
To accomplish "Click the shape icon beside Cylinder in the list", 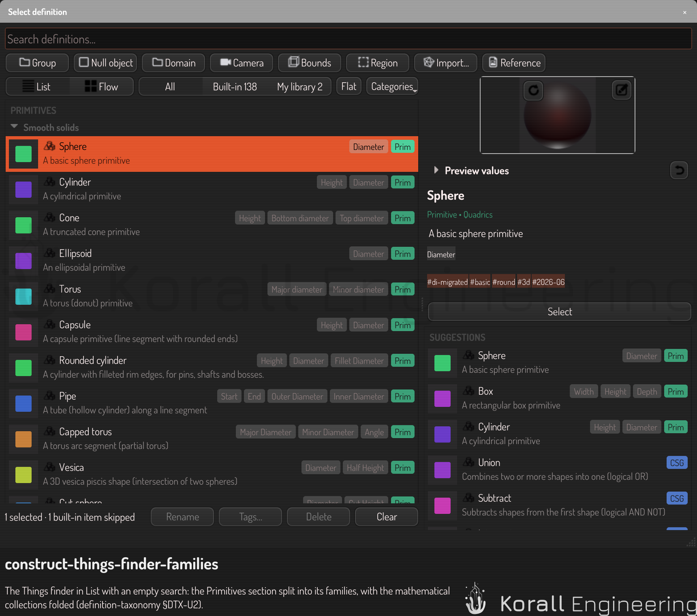I will pyautogui.click(x=50, y=182).
